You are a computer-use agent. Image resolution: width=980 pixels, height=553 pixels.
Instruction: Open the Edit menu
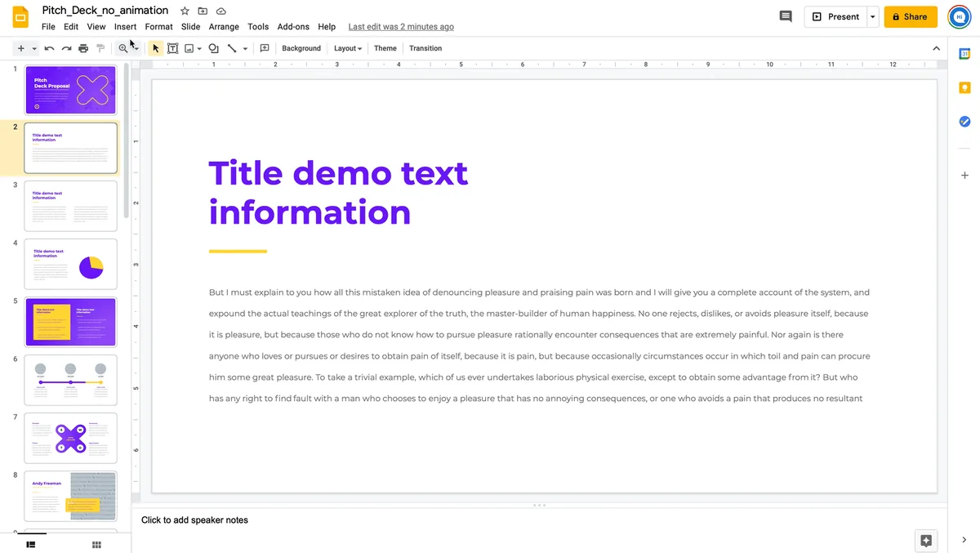(71, 27)
